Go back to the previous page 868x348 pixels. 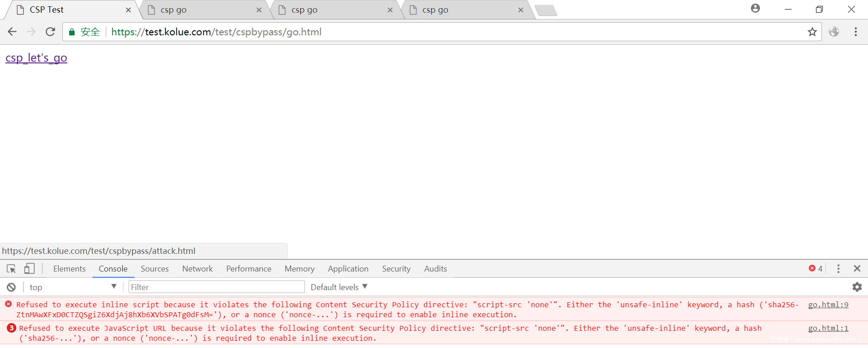tap(12, 32)
